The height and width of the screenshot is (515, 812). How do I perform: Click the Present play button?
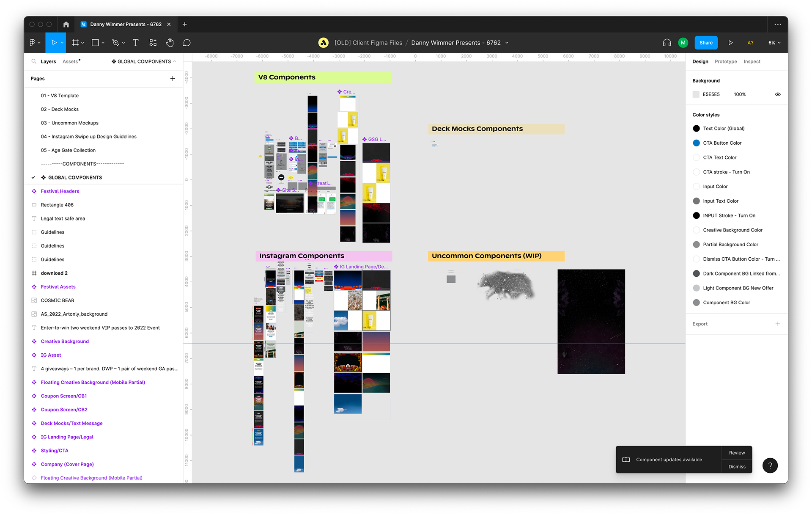pos(730,43)
